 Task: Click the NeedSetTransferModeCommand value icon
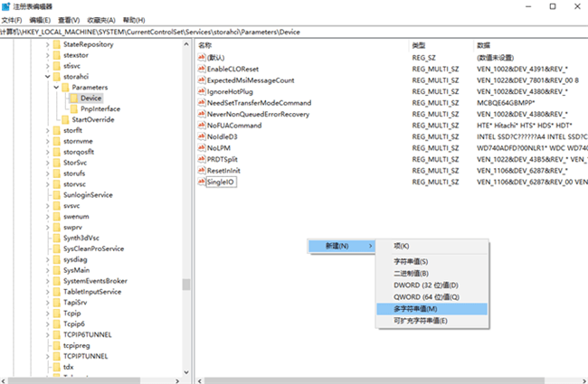[x=202, y=102]
